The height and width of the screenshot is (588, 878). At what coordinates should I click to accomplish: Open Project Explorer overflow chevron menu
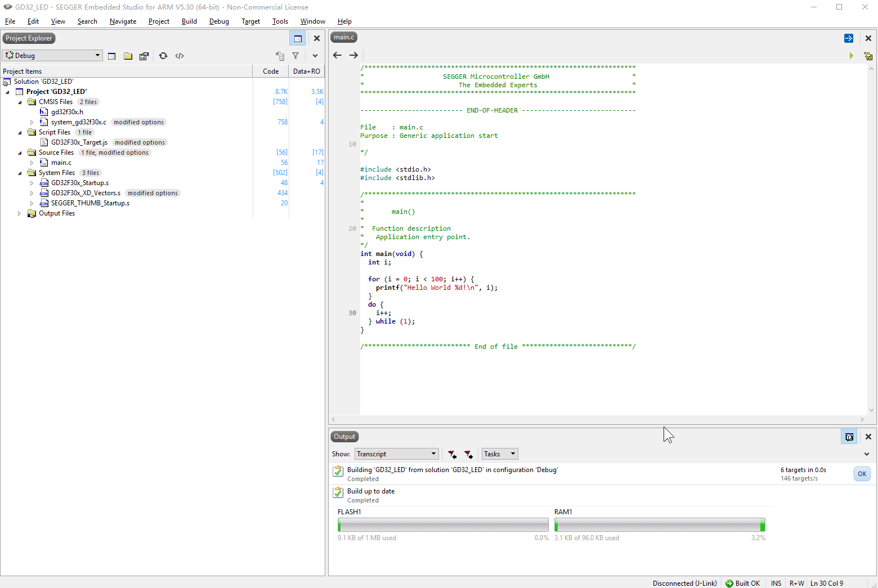[315, 56]
